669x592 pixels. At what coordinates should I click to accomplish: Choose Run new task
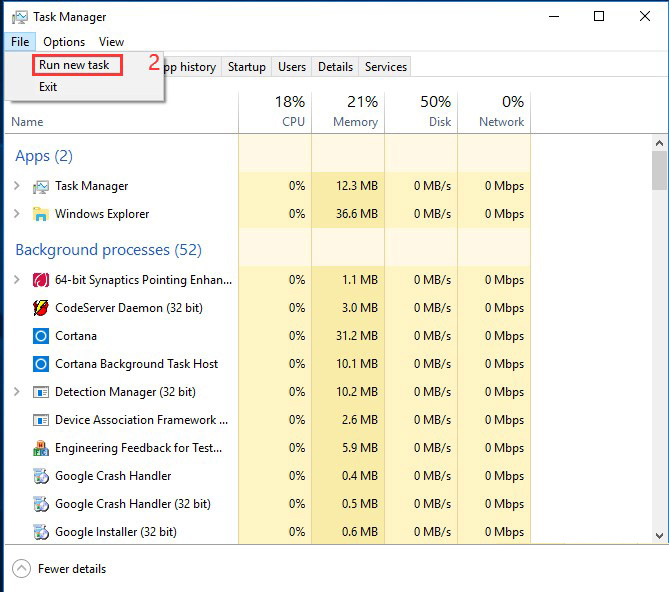tap(74, 65)
